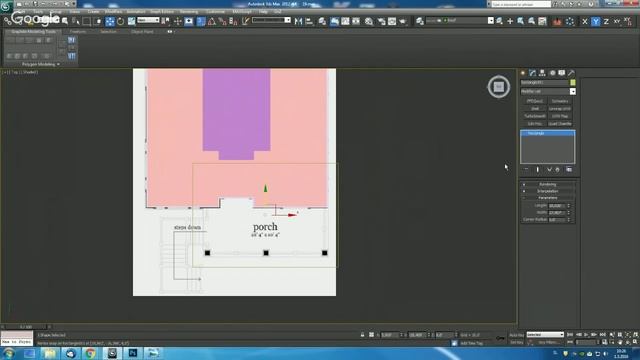Switch to the Create command panel
This screenshot has height=360, width=640.
[523, 73]
